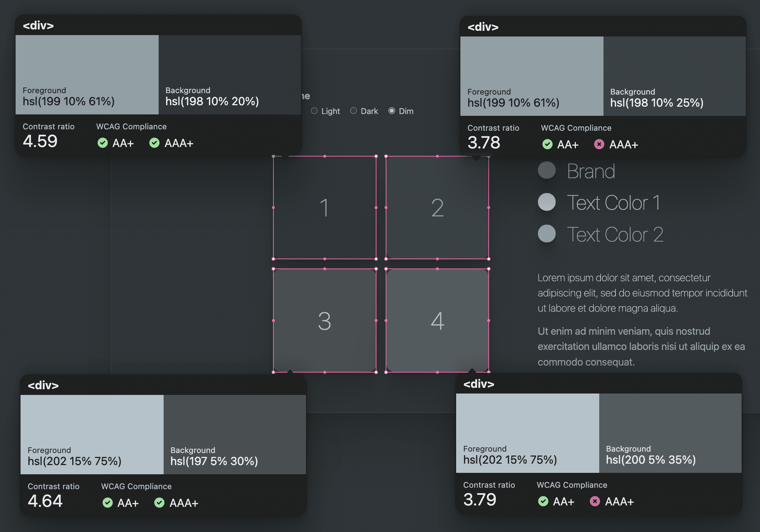This screenshot has height=532, width=760.
Task: Click the Text Color 1 label
Action: point(614,203)
